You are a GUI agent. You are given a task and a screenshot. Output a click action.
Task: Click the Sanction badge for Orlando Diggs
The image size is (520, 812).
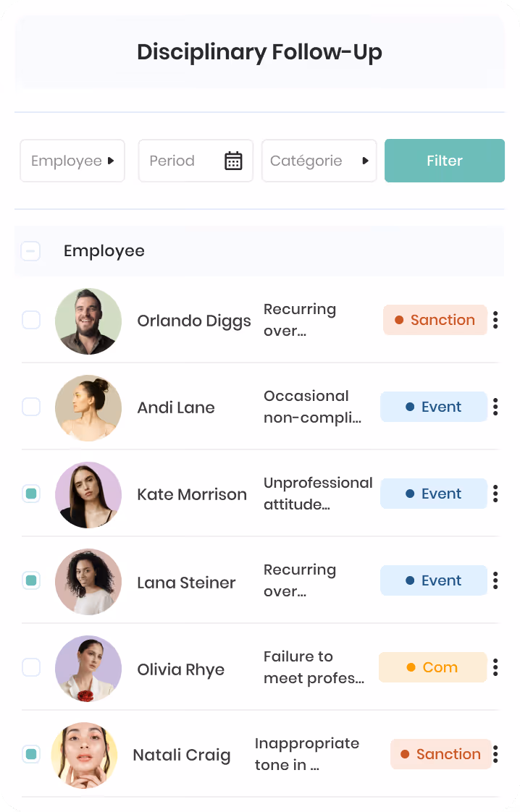435,320
